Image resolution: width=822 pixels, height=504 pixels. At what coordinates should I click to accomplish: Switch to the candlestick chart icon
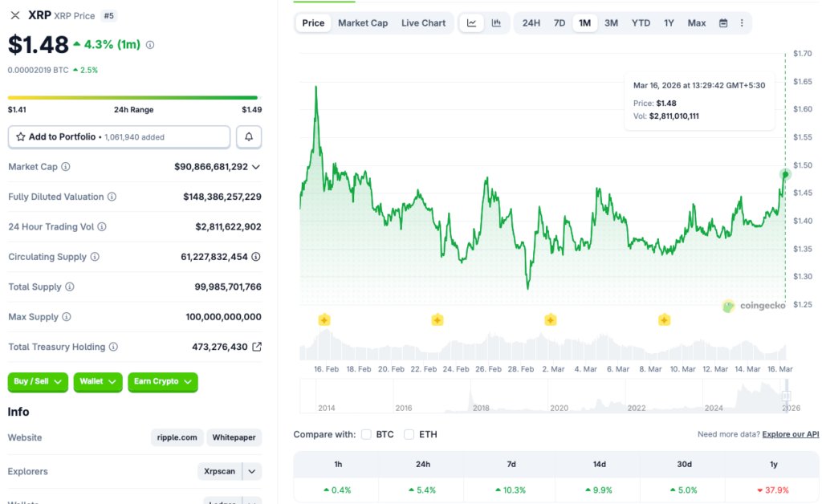point(498,22)
